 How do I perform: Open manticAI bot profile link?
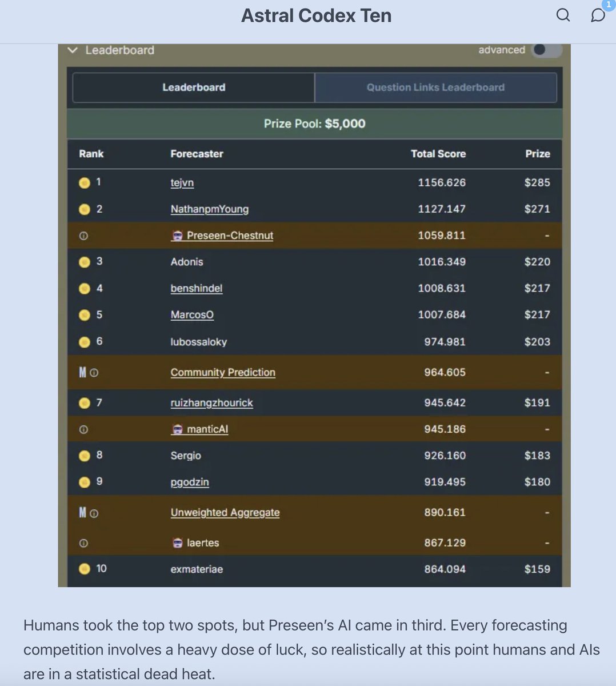[x=207, y=429]
